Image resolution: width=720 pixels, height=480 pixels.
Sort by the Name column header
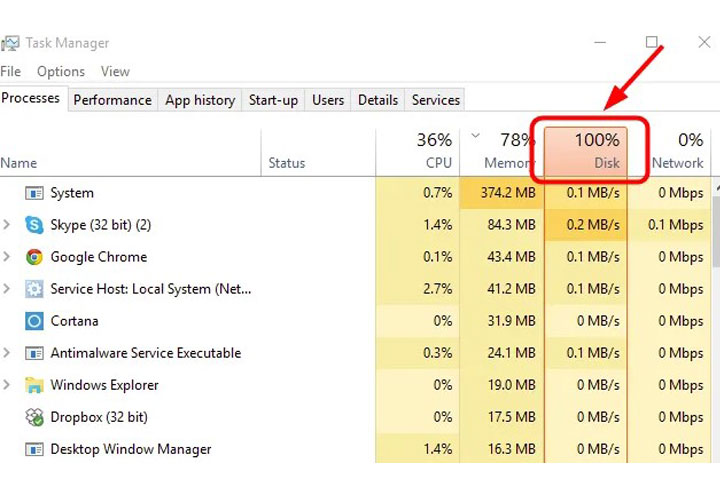(x=130, y=152)
